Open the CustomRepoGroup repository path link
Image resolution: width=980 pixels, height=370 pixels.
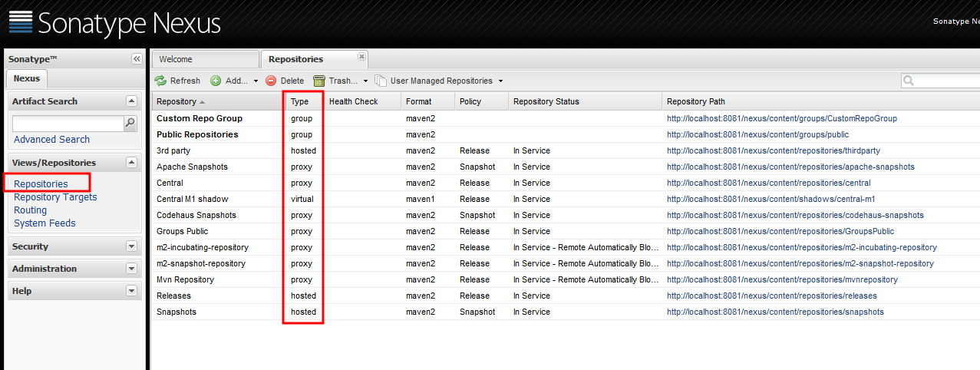tap(782, 118)
